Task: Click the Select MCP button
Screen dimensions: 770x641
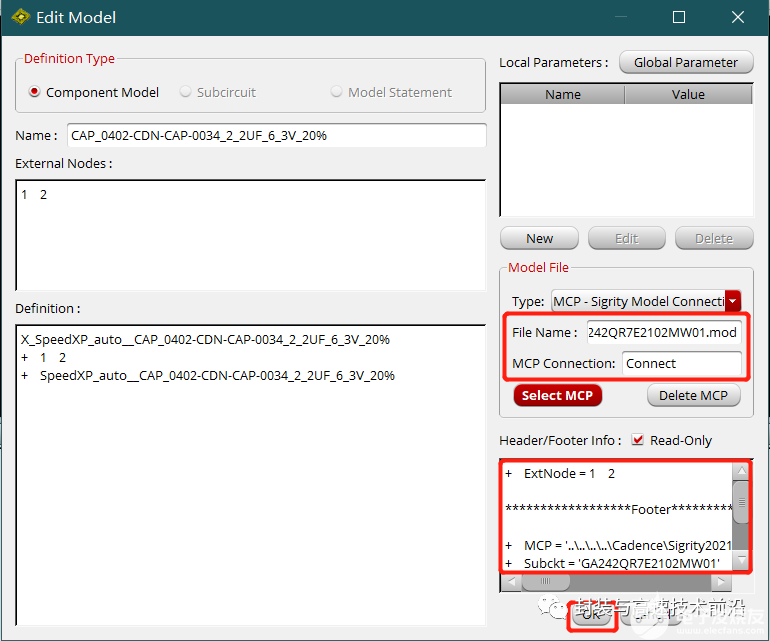Action: click(x=557, y=395)
